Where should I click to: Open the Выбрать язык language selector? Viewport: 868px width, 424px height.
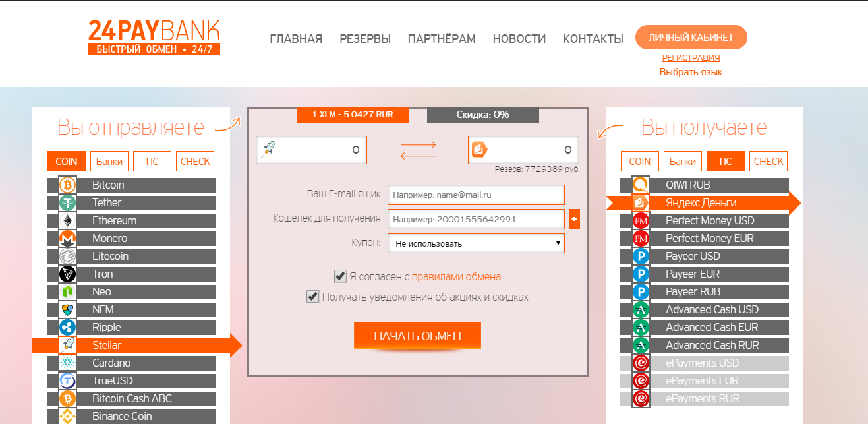(691, 72)
